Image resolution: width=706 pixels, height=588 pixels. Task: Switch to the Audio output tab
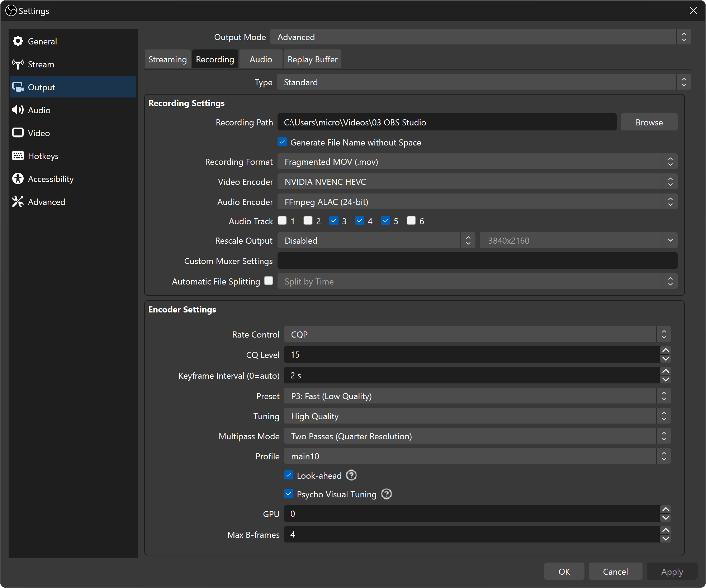[261, 59]
